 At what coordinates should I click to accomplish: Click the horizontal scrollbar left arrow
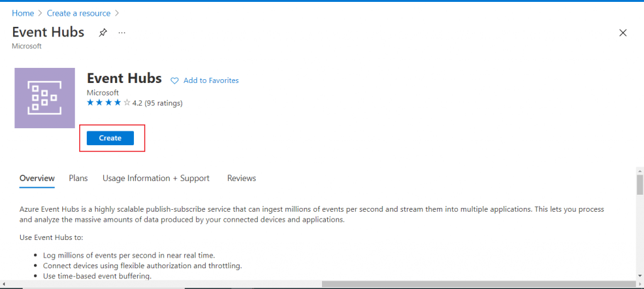(4, 284)
